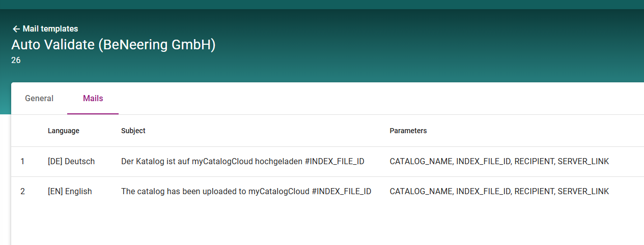Open the [EN] English mail entry
Image resolution: width=644 pixels, height=245 pixels.
[x=70, y=192]
